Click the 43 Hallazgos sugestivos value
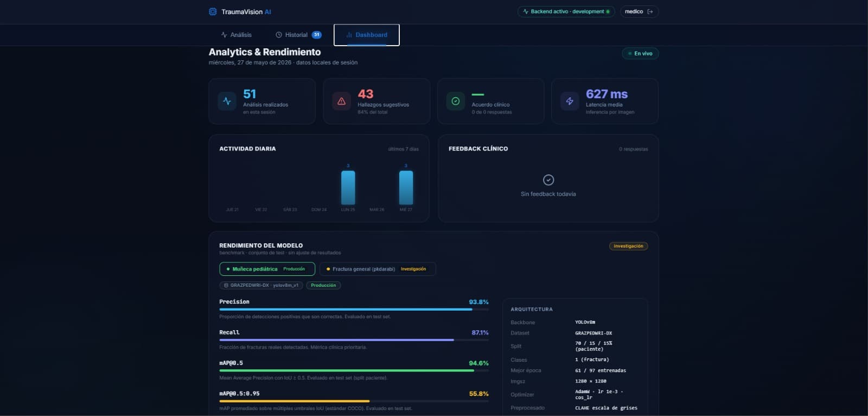 366,94
